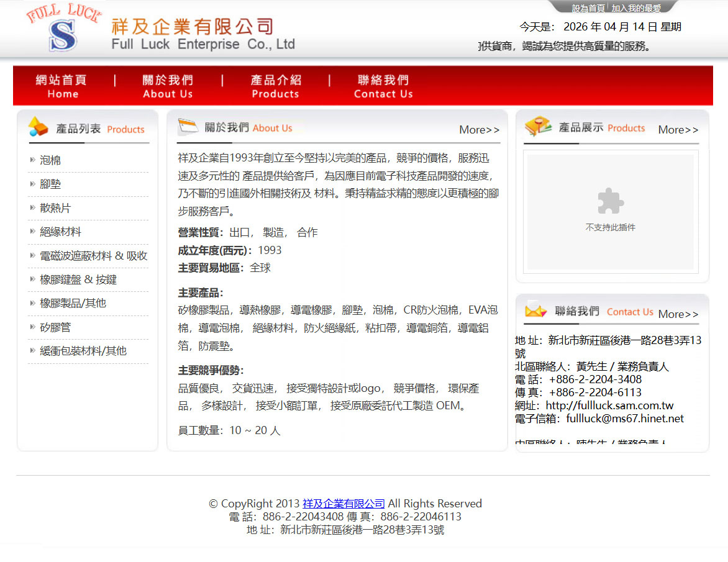Click More>> in the product showcase panel
728x562 pixels.
coord(678,130)
